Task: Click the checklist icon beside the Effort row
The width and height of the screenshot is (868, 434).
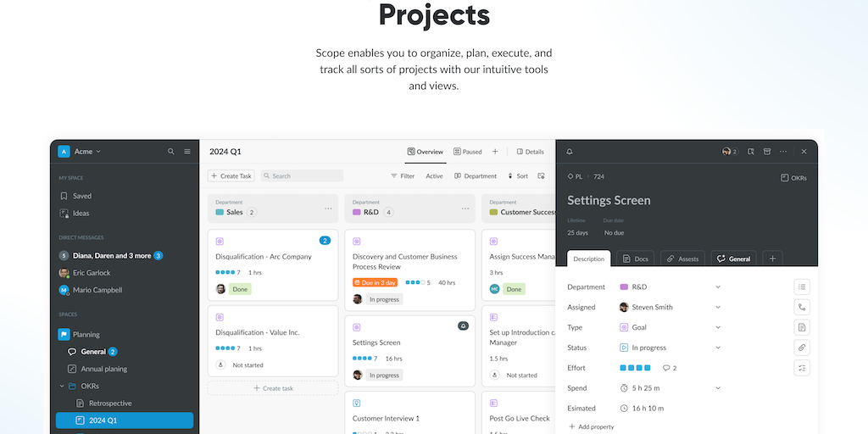Action: point(802,368)
